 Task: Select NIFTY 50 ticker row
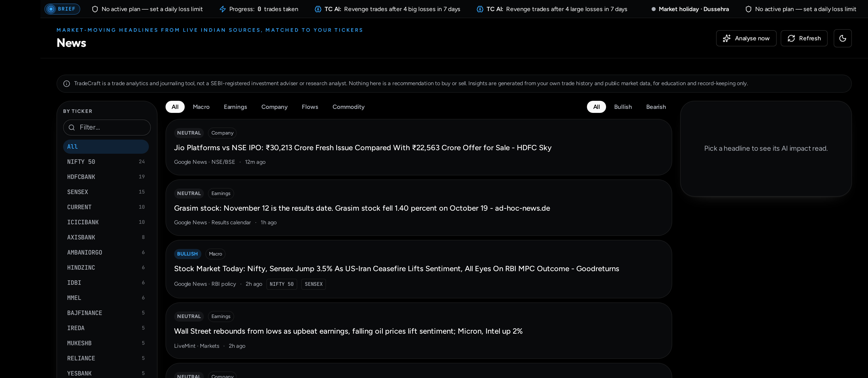(106, 162)
